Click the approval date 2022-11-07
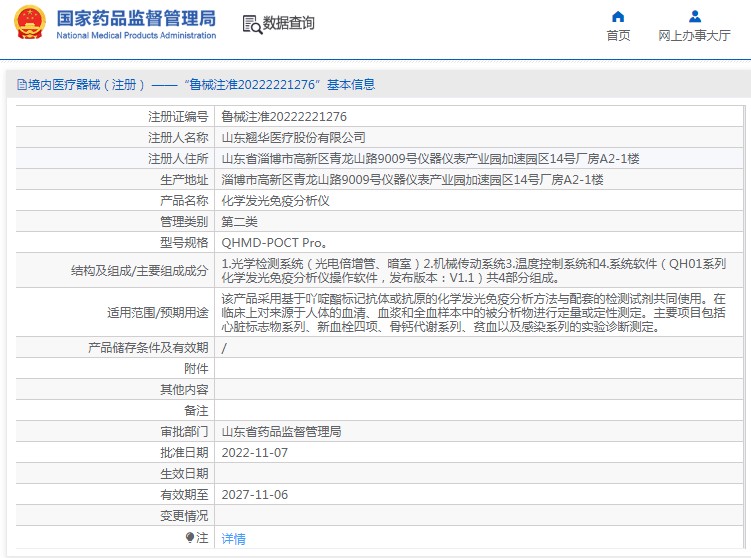This screenshot has width=751, height=558. click(x=254, y=452)
